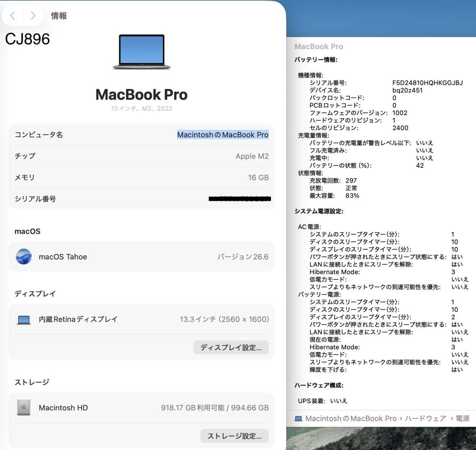Select the battery serial F5D24810HQHKGGJBJ
The width and height of the screenshot is (476, 450).
(x=428, y=83)
